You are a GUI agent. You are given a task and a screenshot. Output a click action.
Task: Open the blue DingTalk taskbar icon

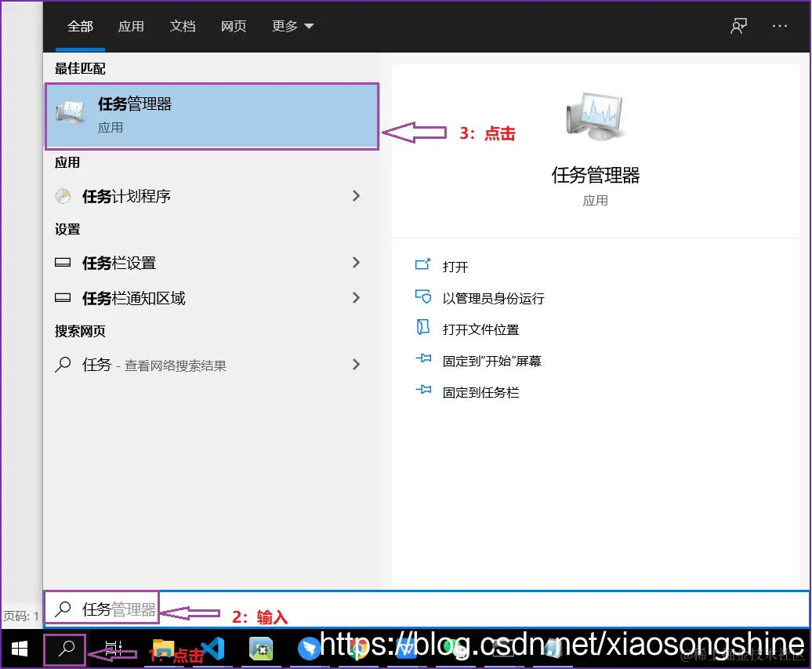coord(309,649)
